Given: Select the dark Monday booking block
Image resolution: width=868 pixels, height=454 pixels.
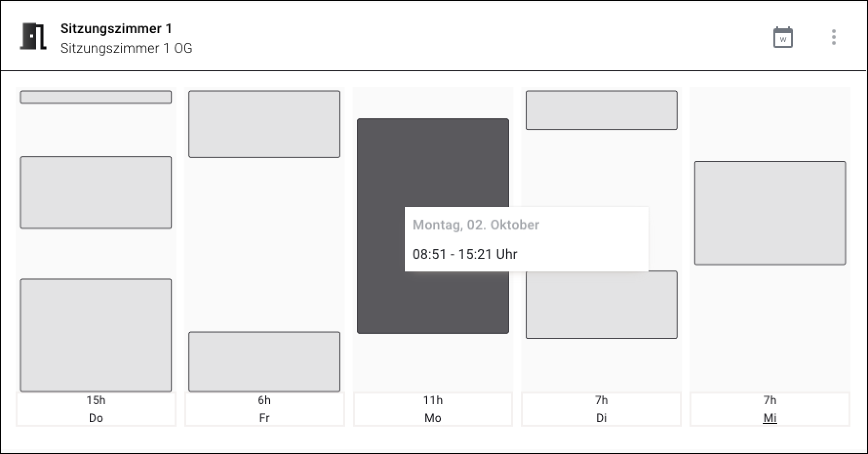Looking at the screenshot, I should pyautogui.click(x=380, y=195).
